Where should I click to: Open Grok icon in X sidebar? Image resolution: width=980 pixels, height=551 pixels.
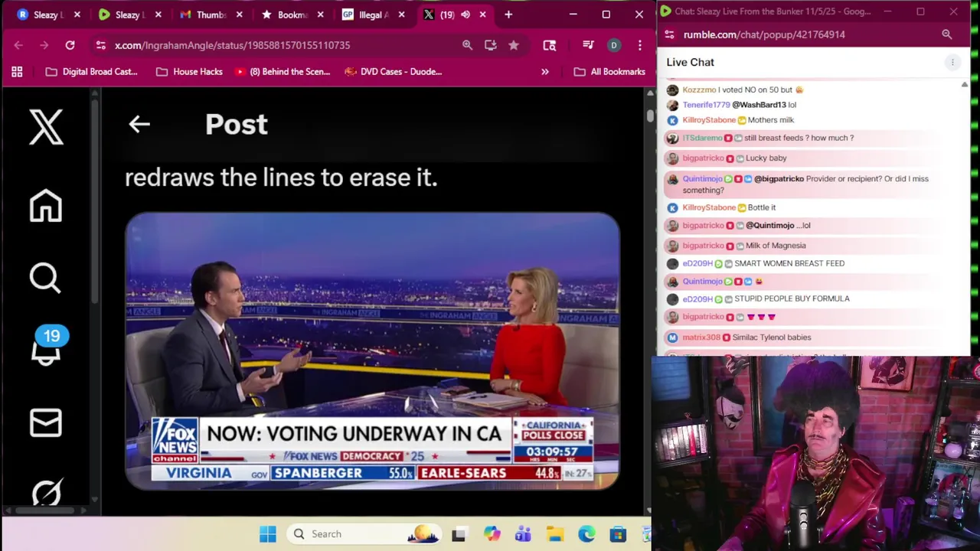[x=46, y=492]
